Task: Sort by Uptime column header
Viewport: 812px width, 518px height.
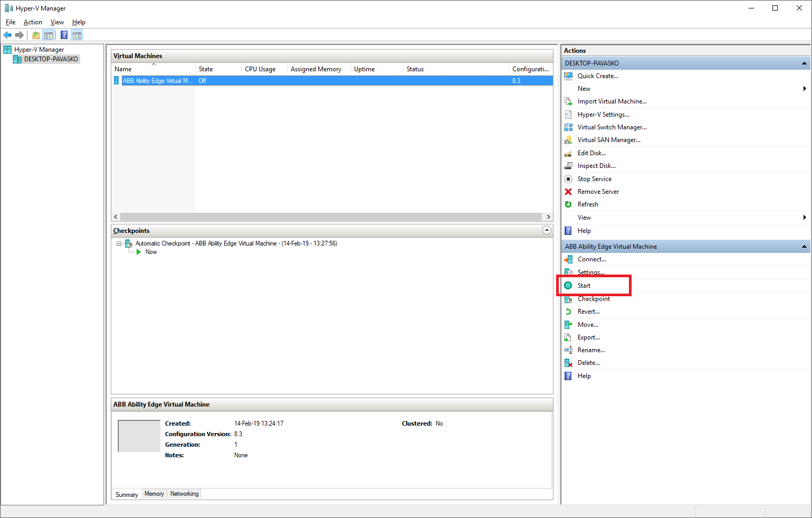Action: tap(377, 69)
